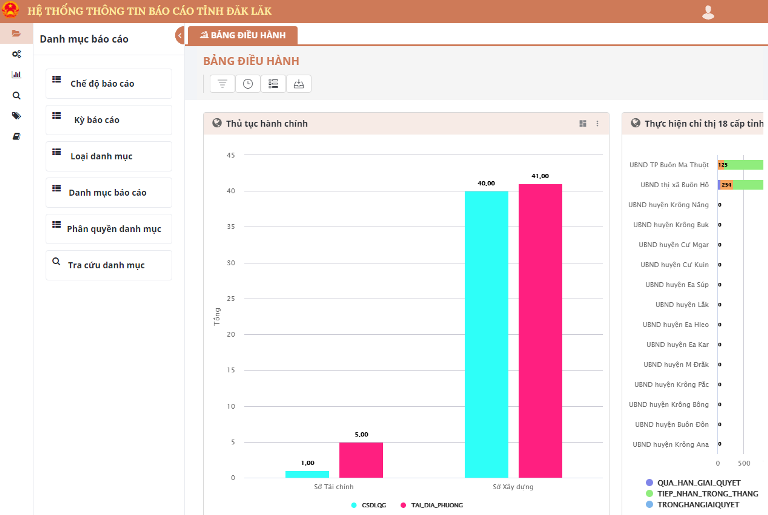Screen dimensions: 768x515
Task: Click the pink Sở Xây dựng bar
Action: coord(540,330)
